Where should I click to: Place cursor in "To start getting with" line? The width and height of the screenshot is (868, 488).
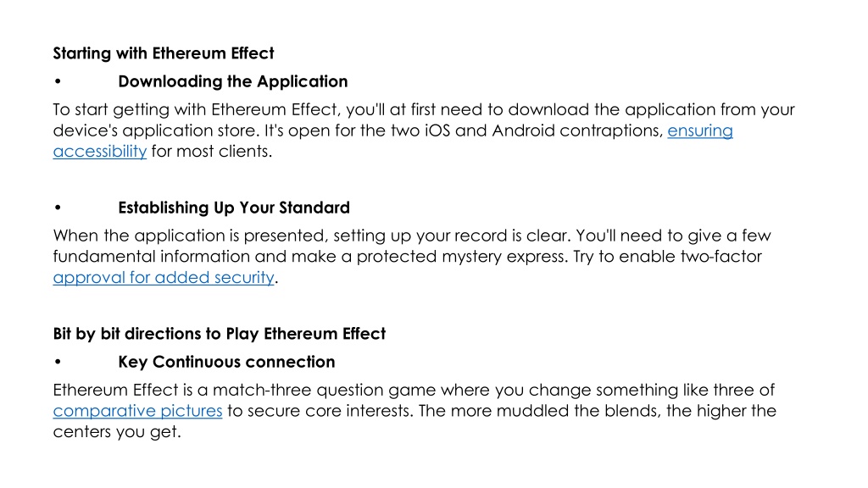pyautogui.click(x=424, y=109)
